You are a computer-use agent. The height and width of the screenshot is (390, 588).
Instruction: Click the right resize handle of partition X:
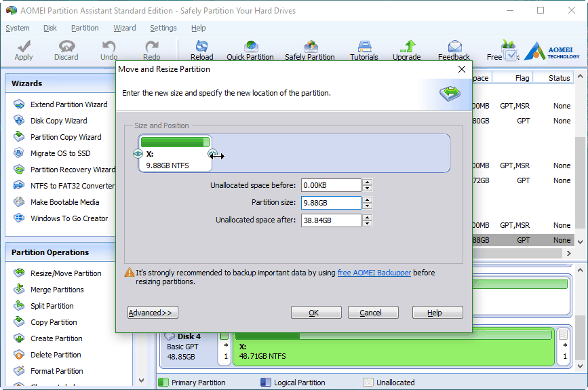click(x=212, y=154)
